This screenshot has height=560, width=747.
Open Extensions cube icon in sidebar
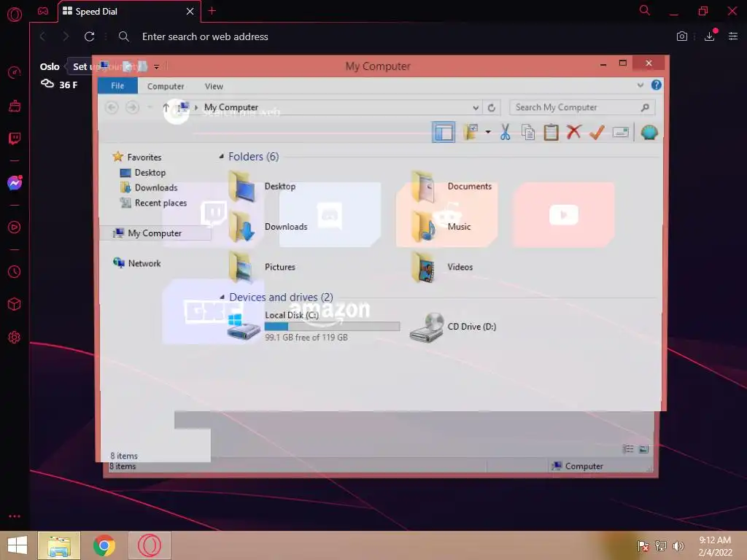pos(15,304)
